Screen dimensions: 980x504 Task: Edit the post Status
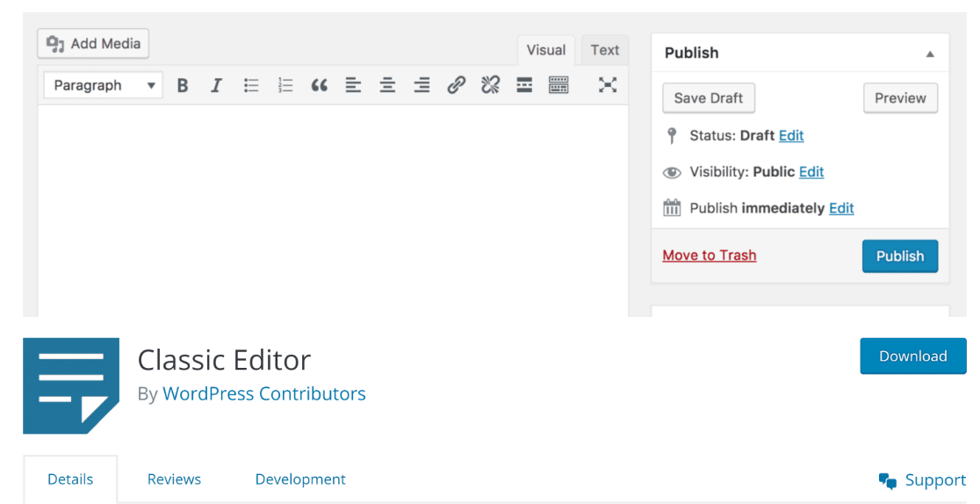pyautogui.click(x=791, y=136)
